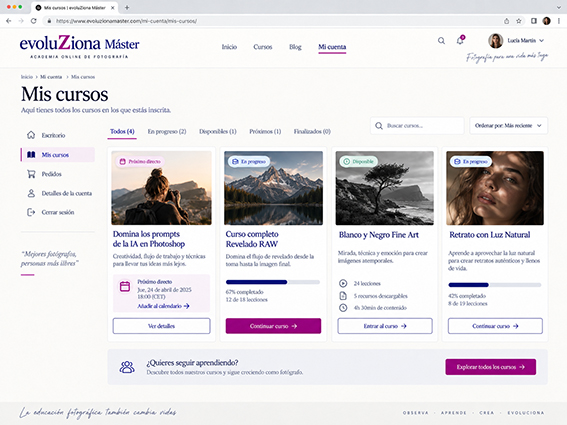This screenshot has height=425, width=567.
Task: Expand the browser tab list chevron
Action: point(559,7)
